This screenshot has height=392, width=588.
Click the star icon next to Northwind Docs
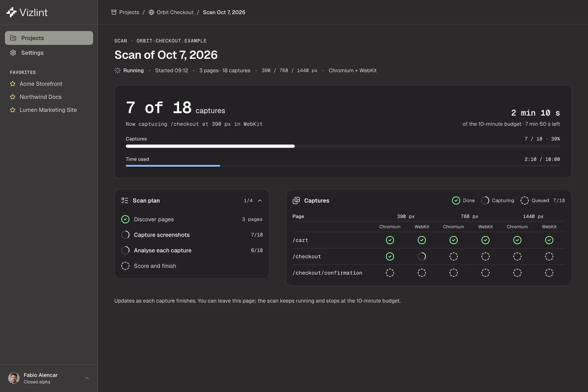coord(13,97)
